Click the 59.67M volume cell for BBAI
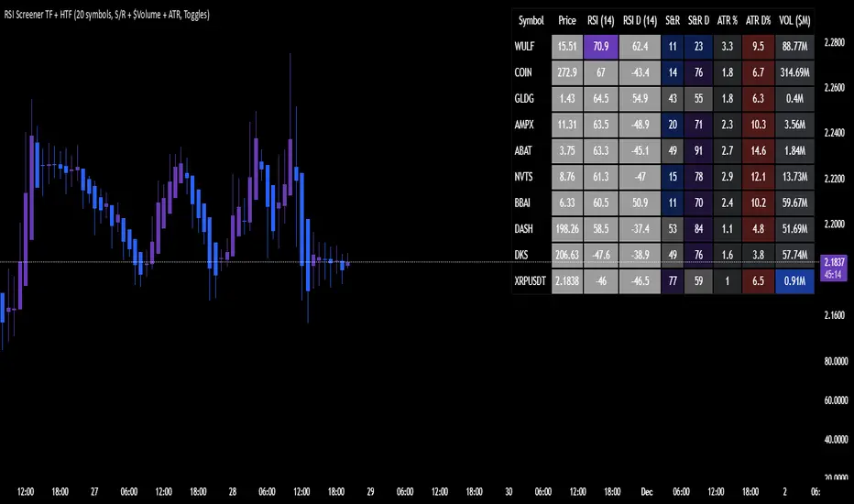 coord(794,203)
